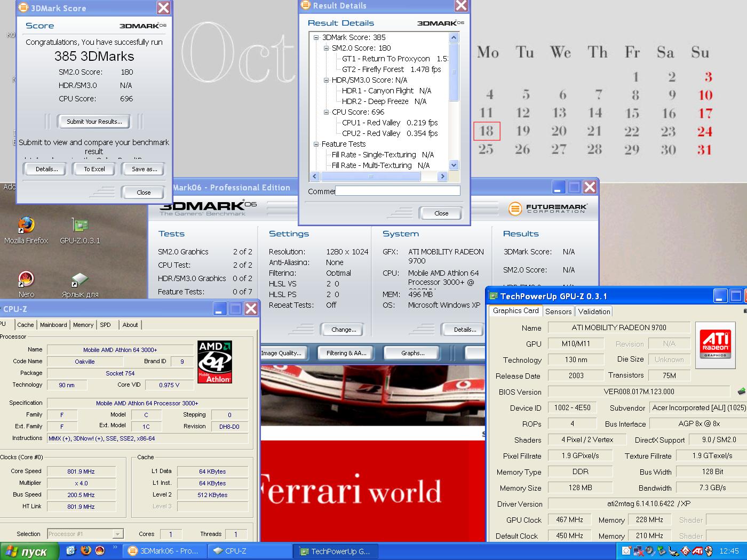This screenshot has height=560, width=747.
Task: Launch Nero from the quick launch bar
Action: (99, 551)
